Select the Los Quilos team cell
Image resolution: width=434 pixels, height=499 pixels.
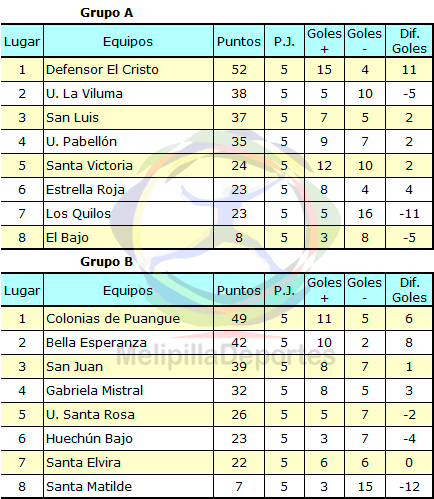coord(128,213)
